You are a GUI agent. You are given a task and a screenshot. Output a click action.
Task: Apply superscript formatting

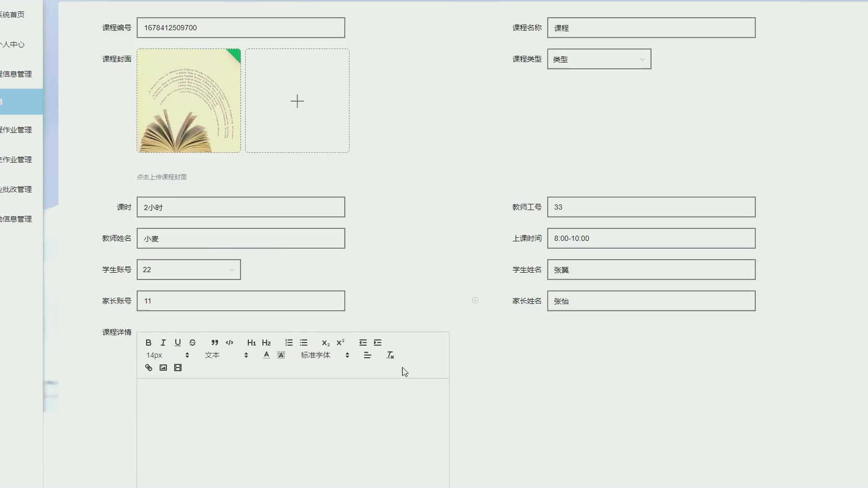(x=341, y=343)
